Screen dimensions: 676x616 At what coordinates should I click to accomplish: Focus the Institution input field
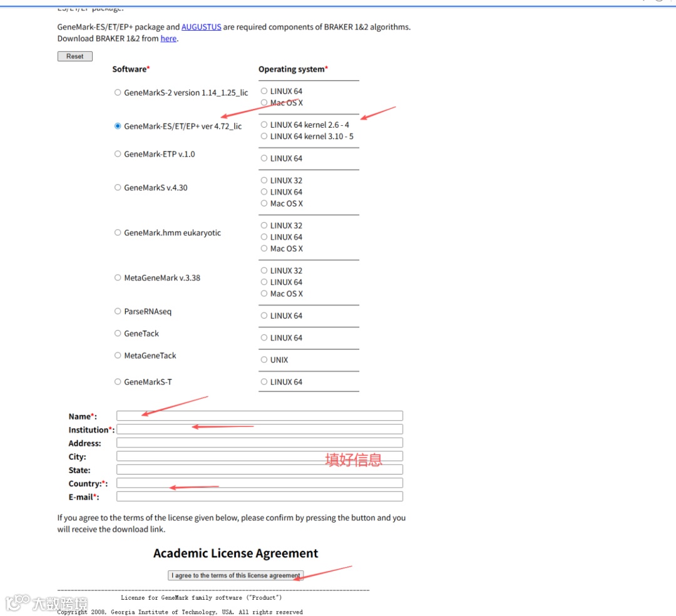[260, 429]
